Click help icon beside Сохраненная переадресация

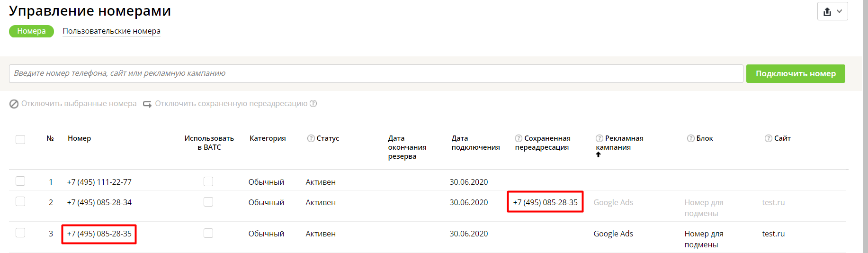coord(519,138)
